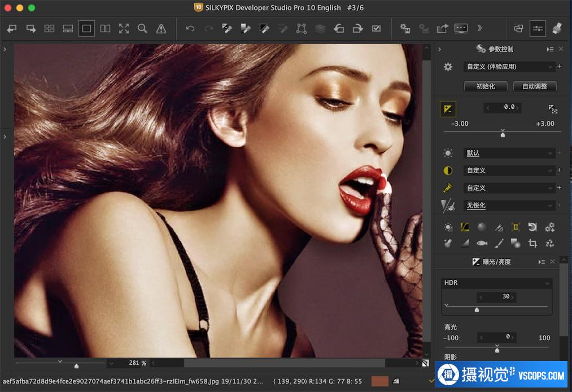Adjust the exposure bias slider handle
This screenshot has width=572, height=392.
click(503, 135)
